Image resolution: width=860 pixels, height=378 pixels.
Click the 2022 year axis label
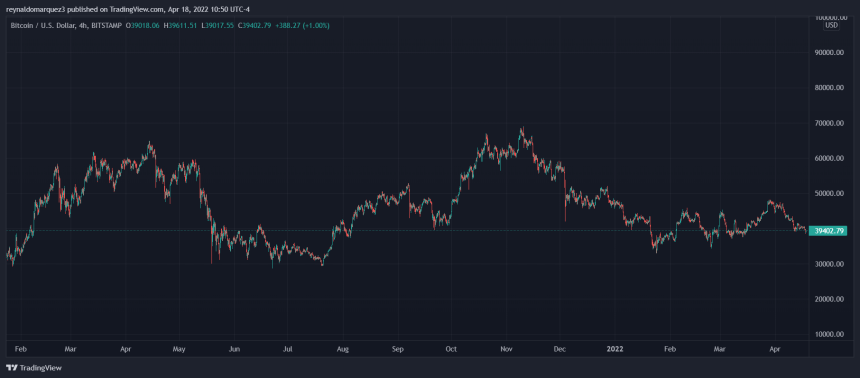click(x=614, y=348)
